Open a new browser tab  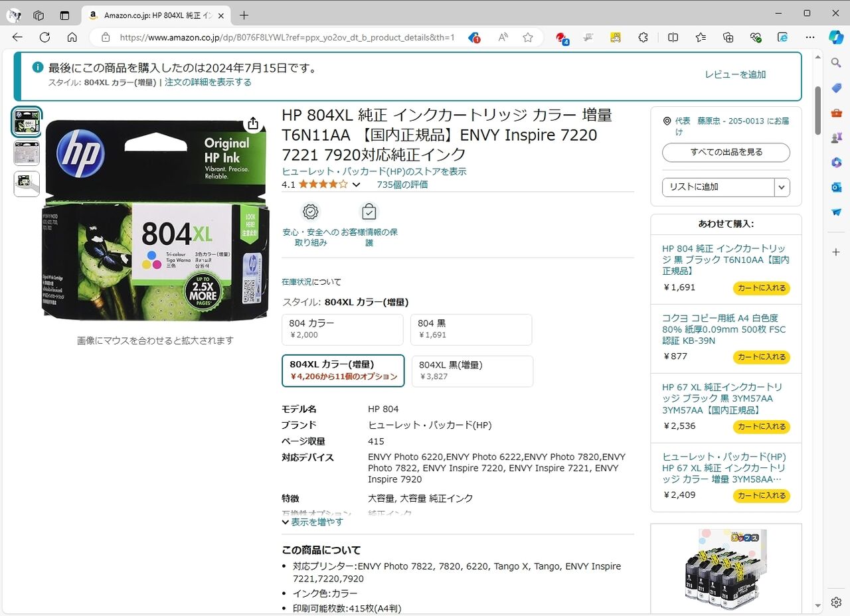pos(244,15)
